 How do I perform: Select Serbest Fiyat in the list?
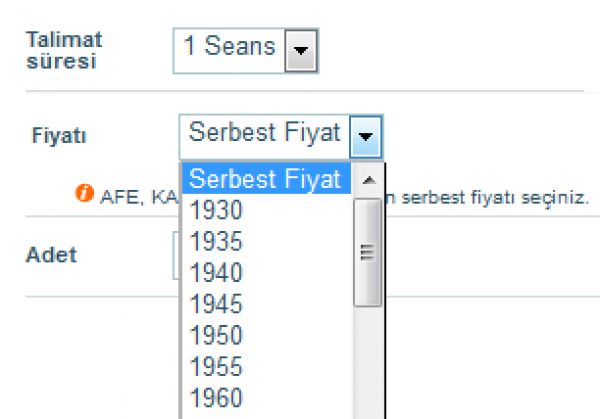click(x=267, y=178)
